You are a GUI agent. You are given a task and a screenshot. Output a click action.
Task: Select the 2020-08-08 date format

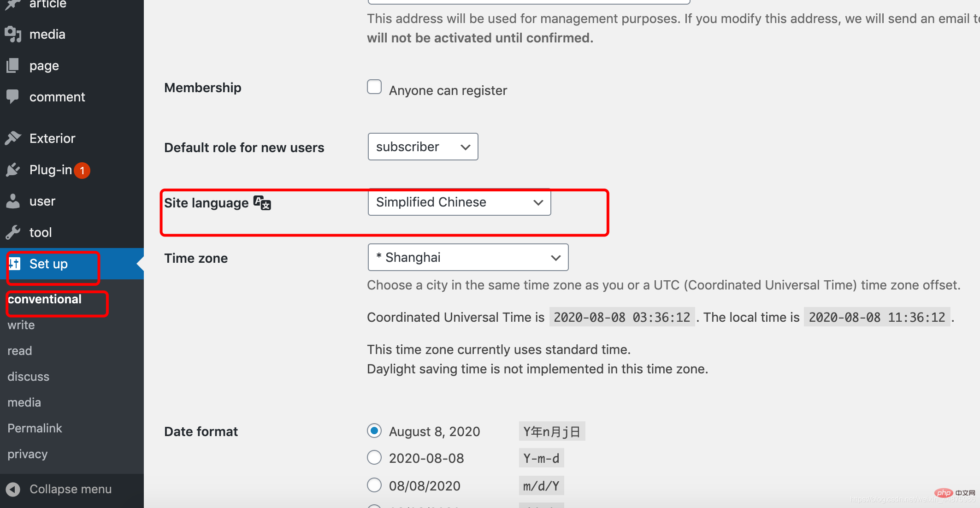tap(374, 458)
